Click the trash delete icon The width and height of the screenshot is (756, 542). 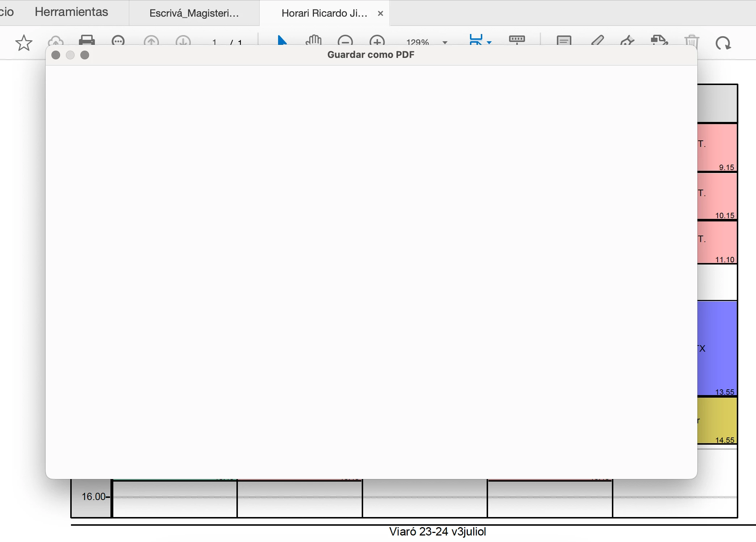(x=691, y=41)
